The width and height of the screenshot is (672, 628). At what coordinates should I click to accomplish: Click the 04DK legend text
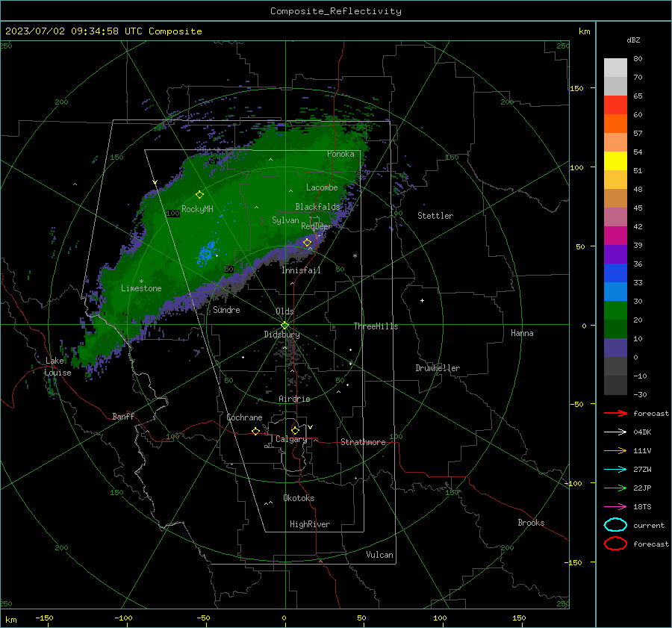click(642, 432)
